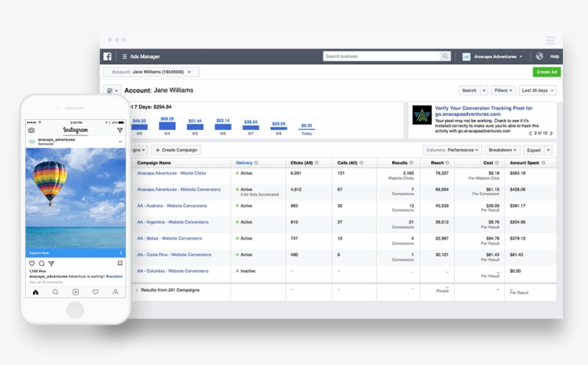Open the Columns: Performance dropdown

(452, 150)
